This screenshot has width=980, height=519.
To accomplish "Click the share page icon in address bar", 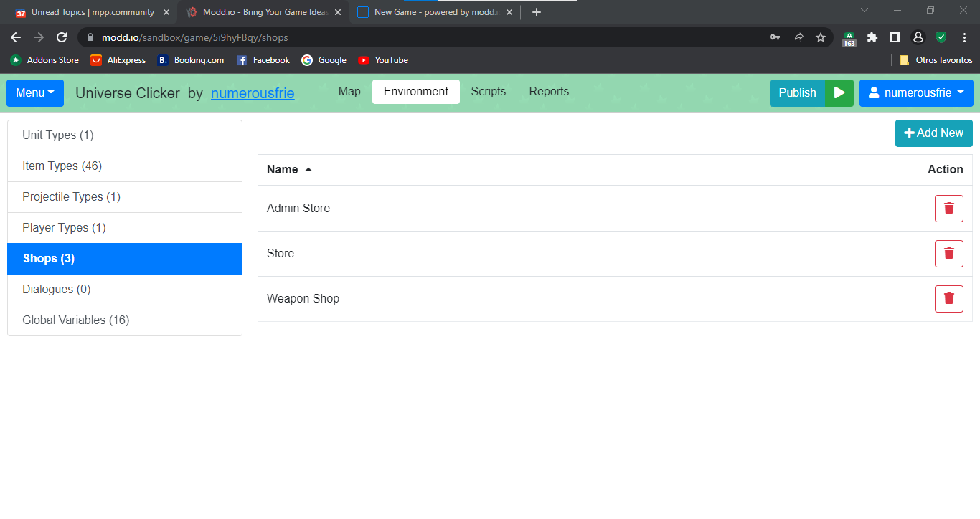I will click(798, 37).
